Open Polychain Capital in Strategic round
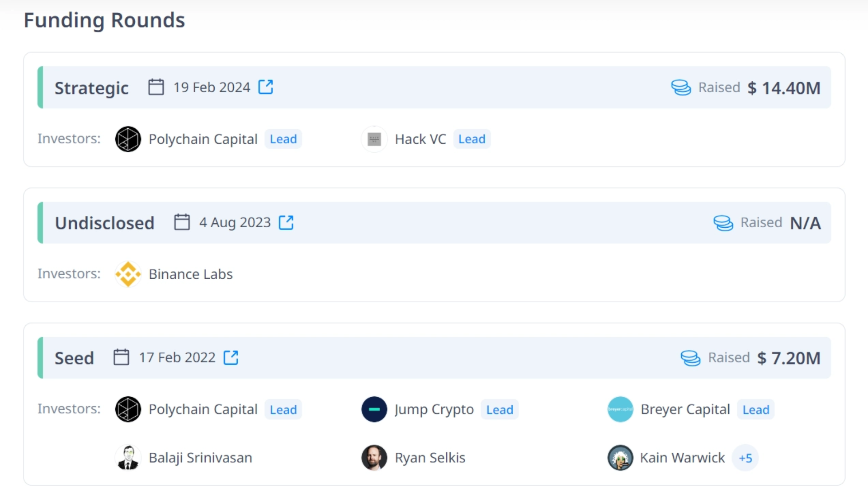 [x=203, y=139]
